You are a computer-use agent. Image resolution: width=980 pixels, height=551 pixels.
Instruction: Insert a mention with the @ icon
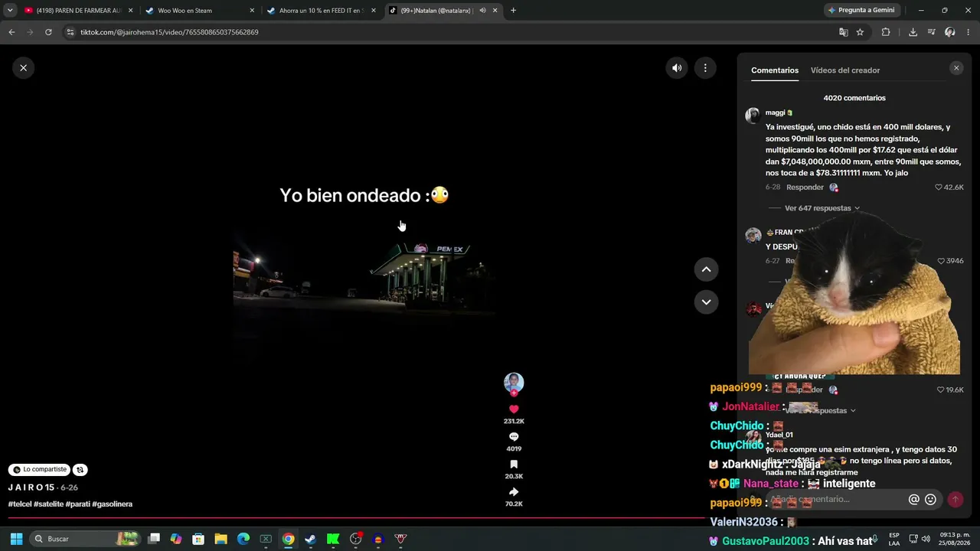tap(913, 500)
